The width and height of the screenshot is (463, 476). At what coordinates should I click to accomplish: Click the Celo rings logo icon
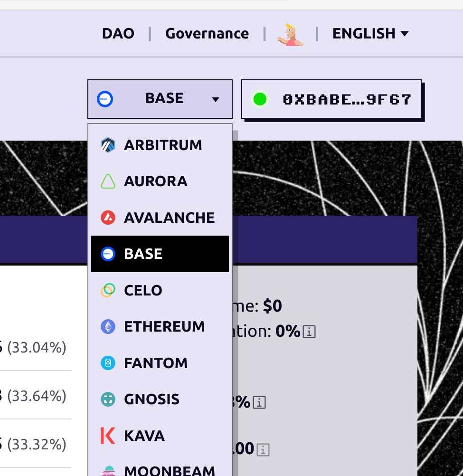tap(108, 290)
